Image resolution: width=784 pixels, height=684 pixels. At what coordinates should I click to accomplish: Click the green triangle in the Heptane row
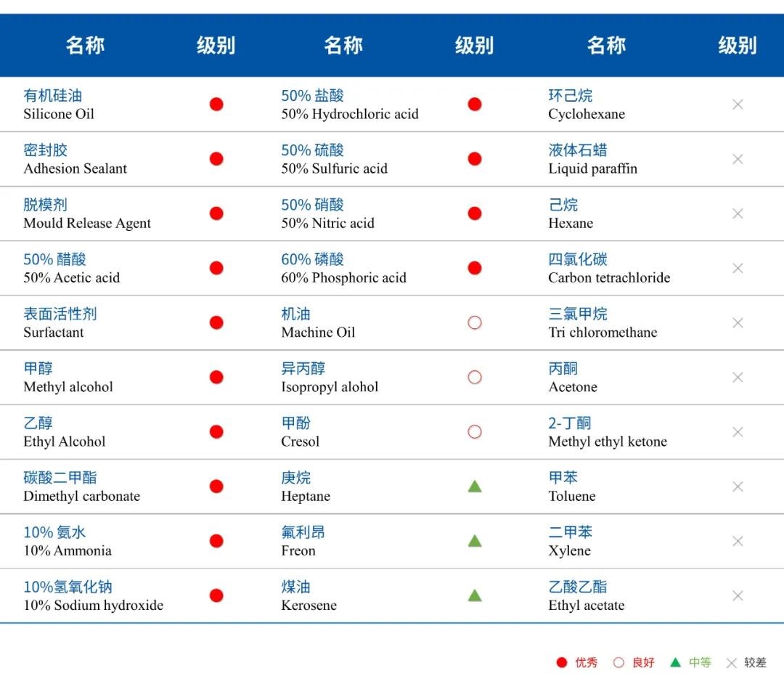(475, 486)
